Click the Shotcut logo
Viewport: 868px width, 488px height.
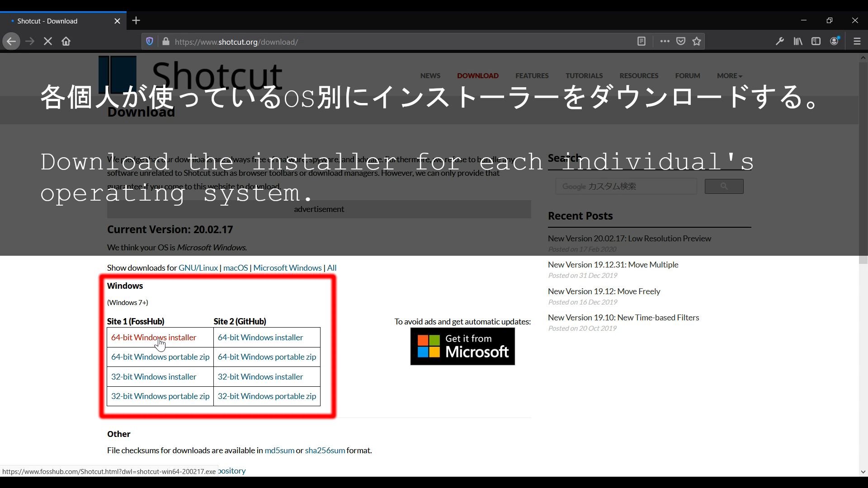[x=190, y=75]
